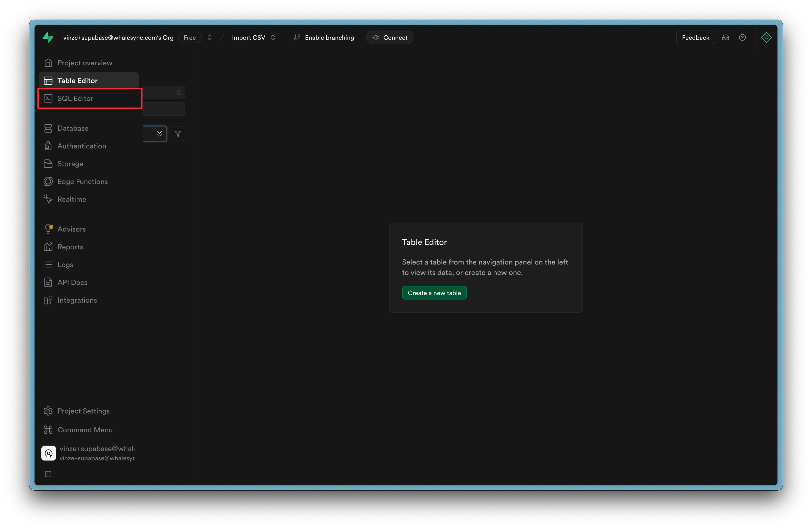Click the Feedback button
The width and height of the screenshot is (812, 529).
[x=695, y=37]
